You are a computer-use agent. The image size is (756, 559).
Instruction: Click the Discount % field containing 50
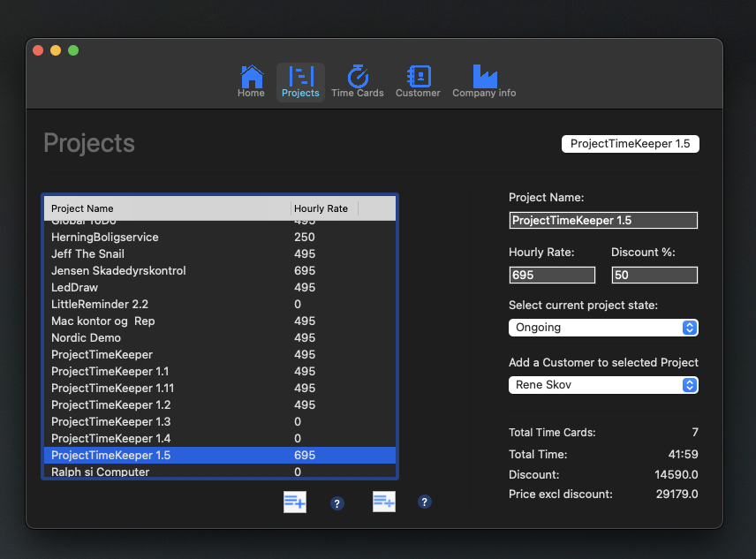(654, 276)
